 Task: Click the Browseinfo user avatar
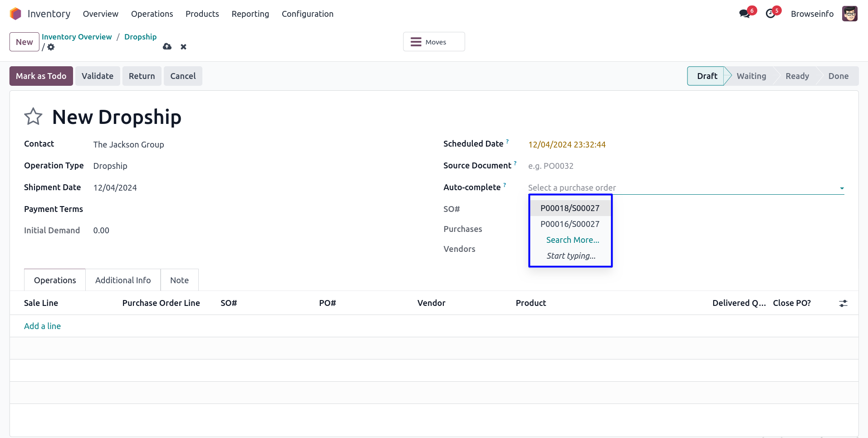[849, 14]
